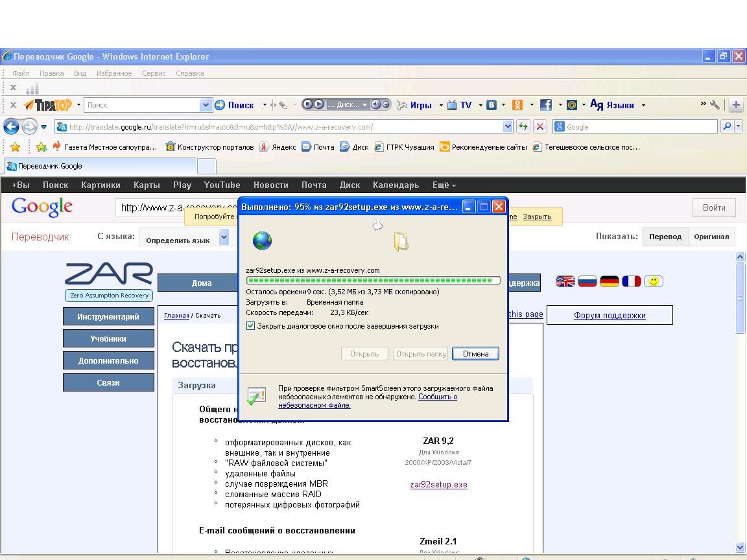747x560 pixels.
Task: Open the recent pages dropdown arrow
Action: coord(43,127)
